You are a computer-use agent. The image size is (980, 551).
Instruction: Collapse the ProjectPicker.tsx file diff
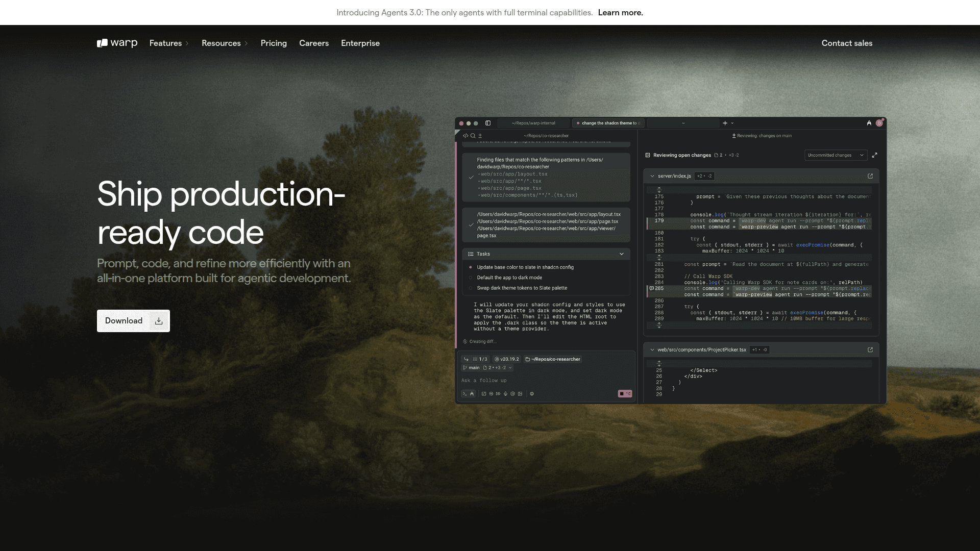[x=652, y=350]
